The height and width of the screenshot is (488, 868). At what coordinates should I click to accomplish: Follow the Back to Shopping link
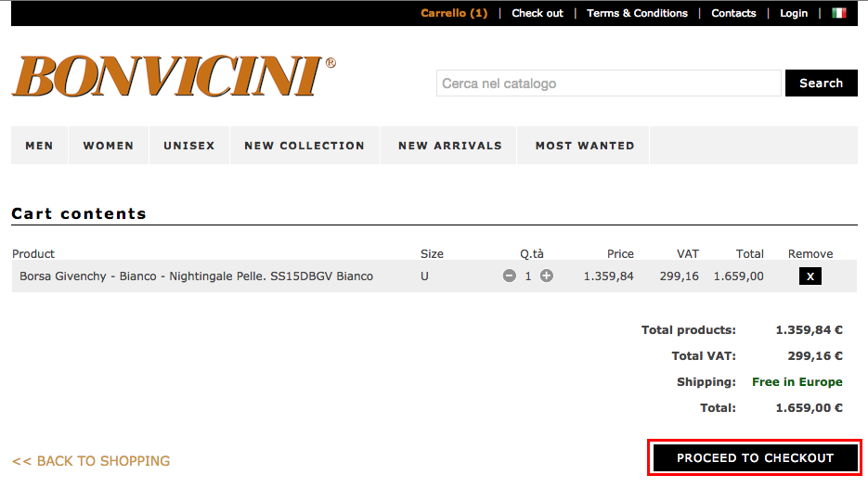tap(91, 461)
